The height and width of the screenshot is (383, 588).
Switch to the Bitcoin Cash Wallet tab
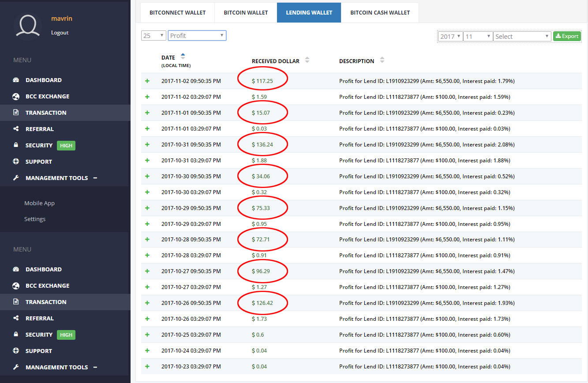[380, 12]
